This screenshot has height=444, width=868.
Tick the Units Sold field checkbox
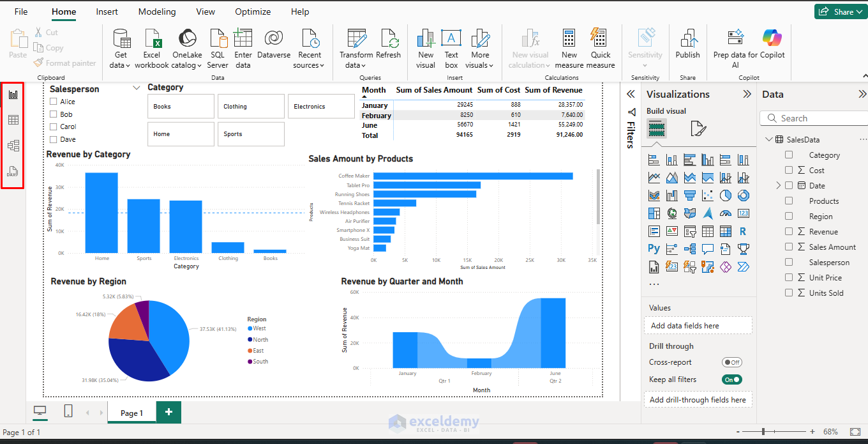[789, 293]
